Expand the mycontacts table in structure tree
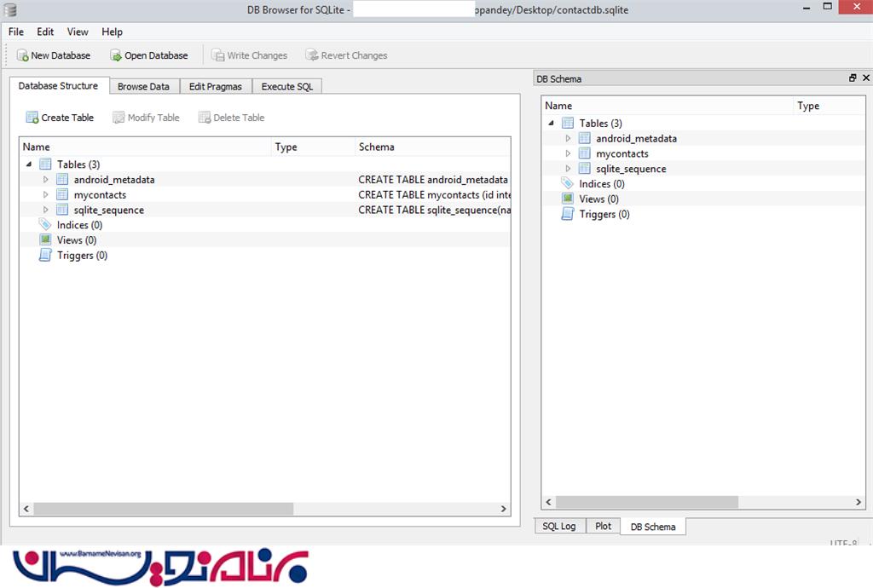The width and height of the screenshot is (873, 588). (x=46, y=195)
